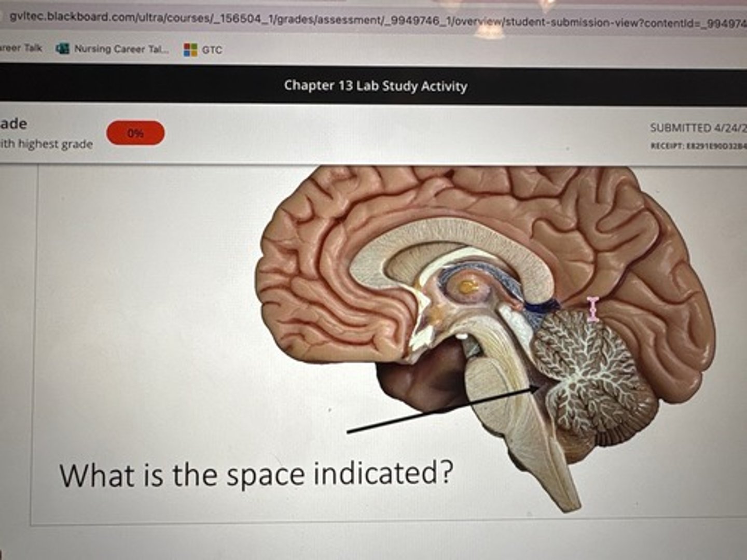This screenshot has height=560, width=747.
Task: Click the colorful GTC bookmark icon
Action: pyautogui.click(x=190, y=50)
